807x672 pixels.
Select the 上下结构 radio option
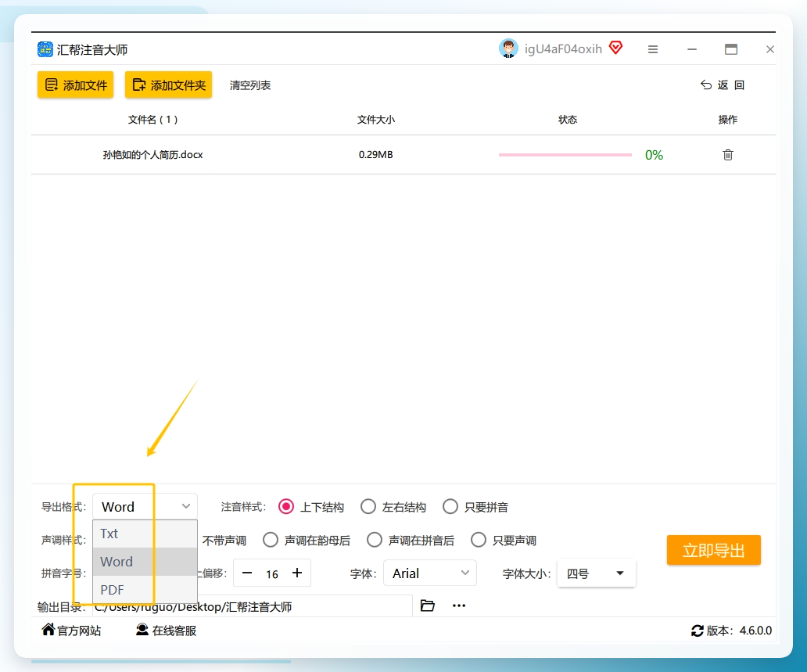[311, 507]
